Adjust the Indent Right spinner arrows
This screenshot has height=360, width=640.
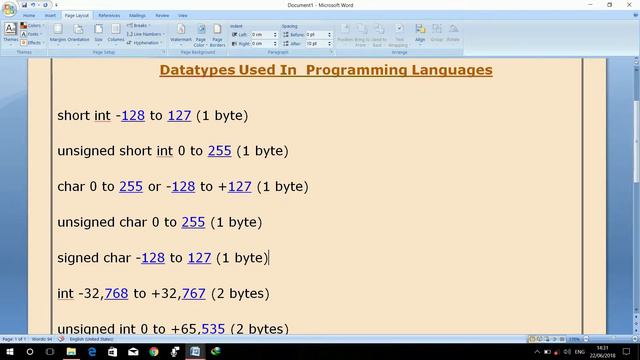point(275,43)
